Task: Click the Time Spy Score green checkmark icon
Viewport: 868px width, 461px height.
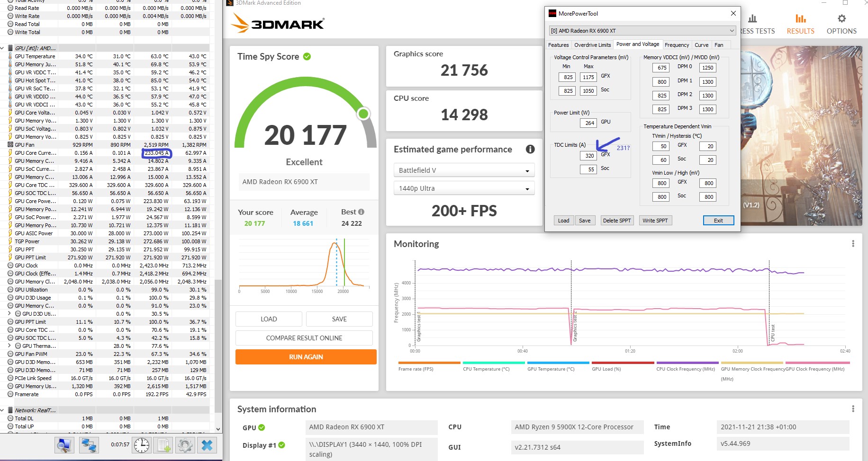Action: [307, 56]
